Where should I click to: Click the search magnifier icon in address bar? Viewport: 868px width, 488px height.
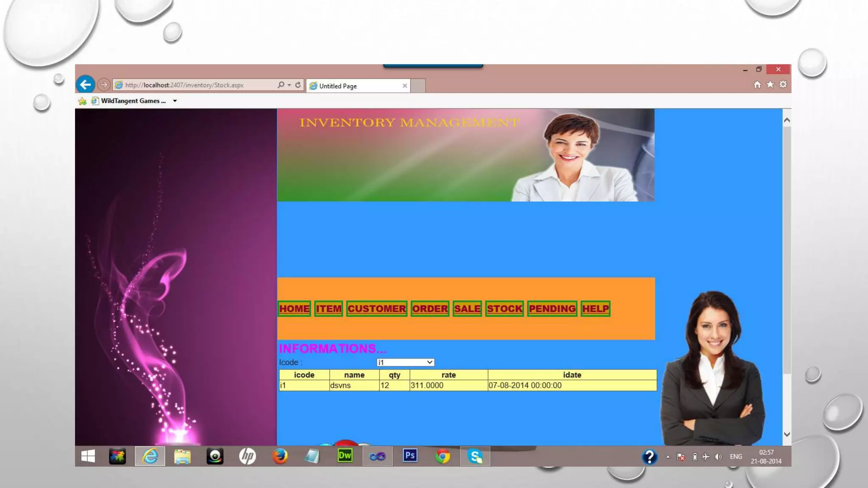pyautogui.click(x=281, y=85)
